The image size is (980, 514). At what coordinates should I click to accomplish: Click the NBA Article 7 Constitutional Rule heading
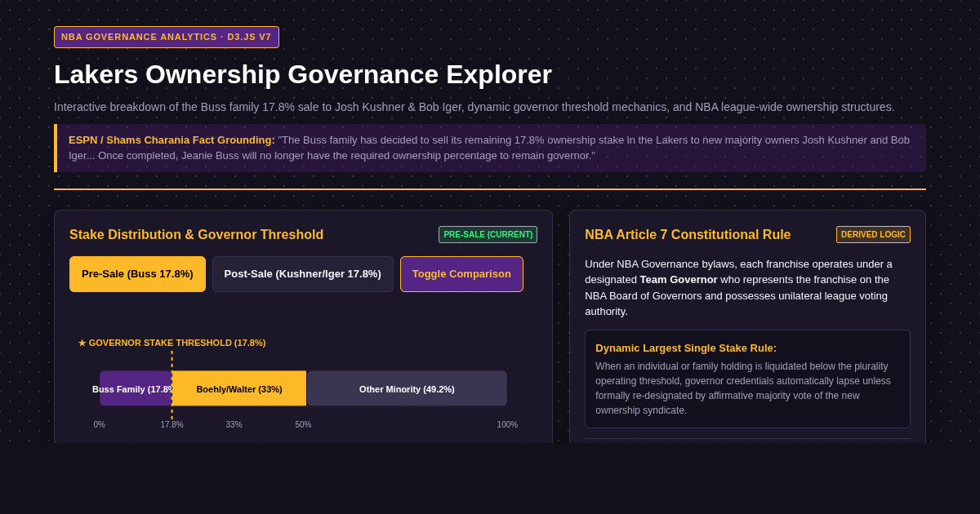(688, 235)
